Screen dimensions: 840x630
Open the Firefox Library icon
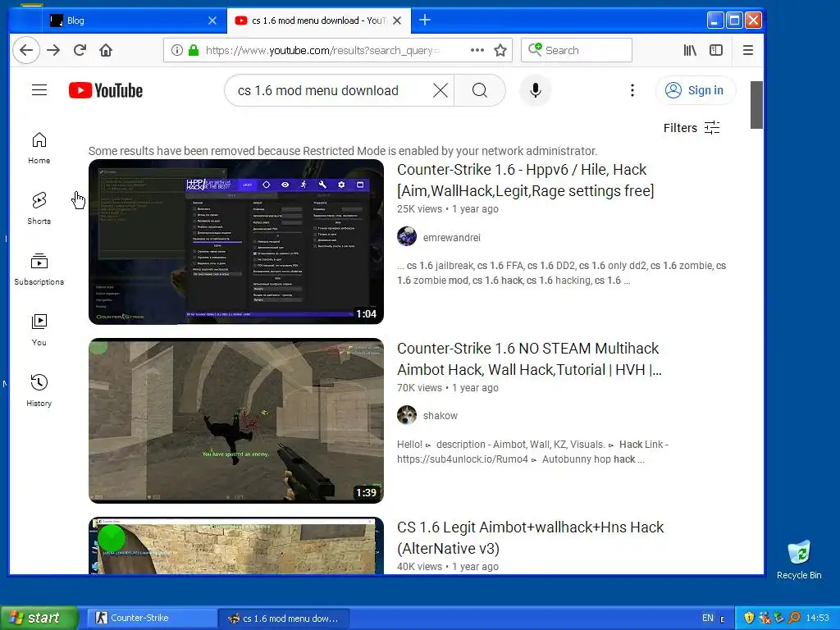click(690, 50)
